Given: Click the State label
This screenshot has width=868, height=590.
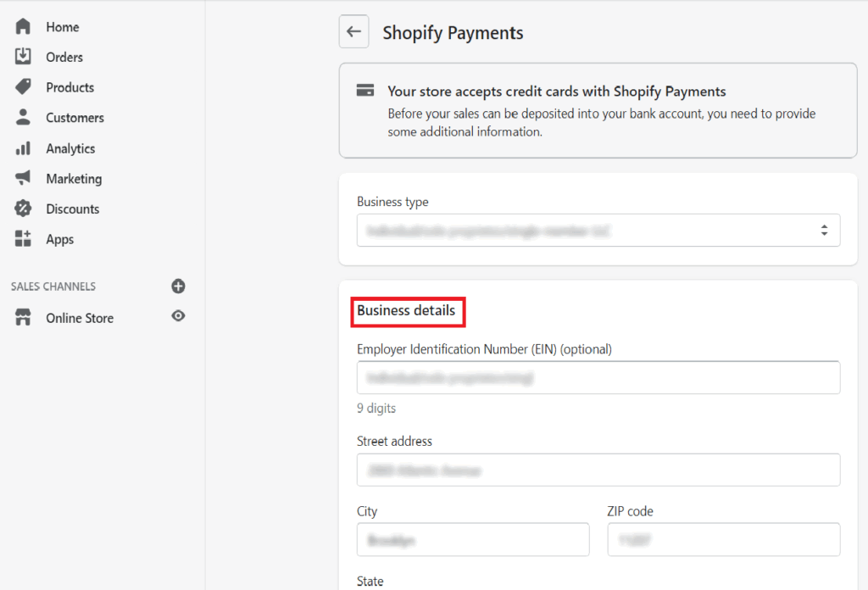Looking at the screenshot, I should click(370, 582).
